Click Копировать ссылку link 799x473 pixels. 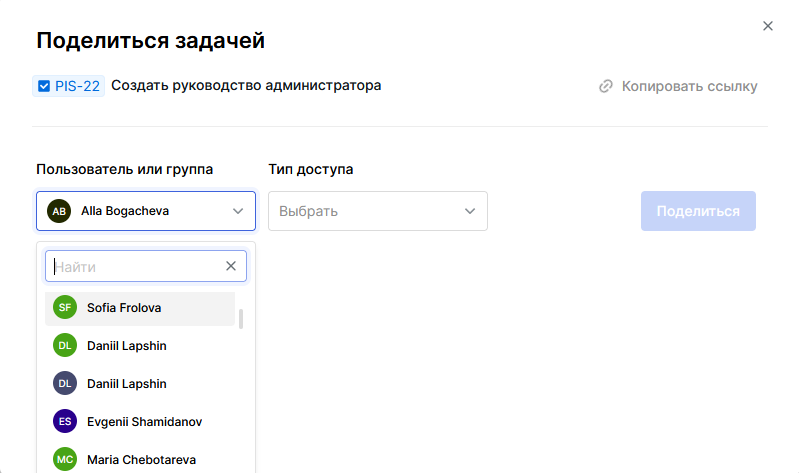click(689, 87)
